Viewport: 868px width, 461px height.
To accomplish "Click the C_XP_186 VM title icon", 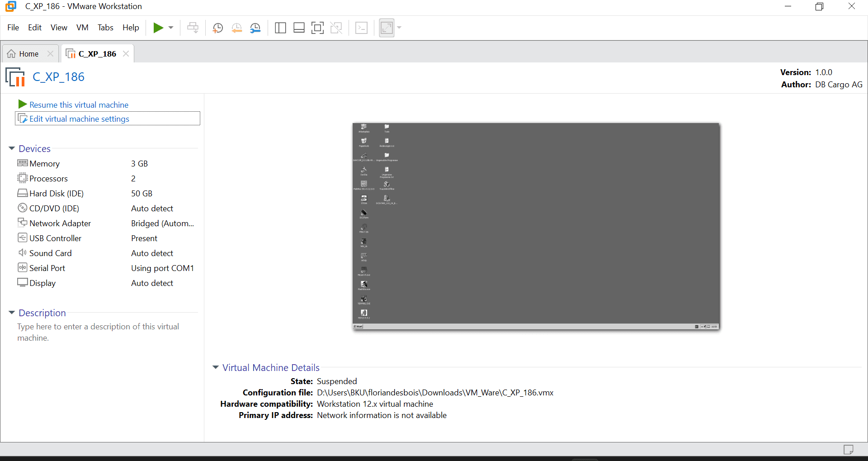I will click(x=15, y=77).
